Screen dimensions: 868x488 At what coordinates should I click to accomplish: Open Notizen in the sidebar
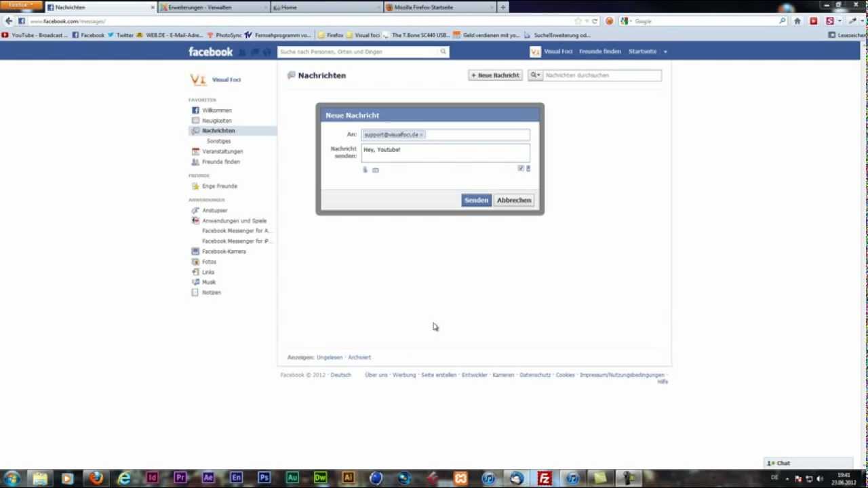coord(212,293)
